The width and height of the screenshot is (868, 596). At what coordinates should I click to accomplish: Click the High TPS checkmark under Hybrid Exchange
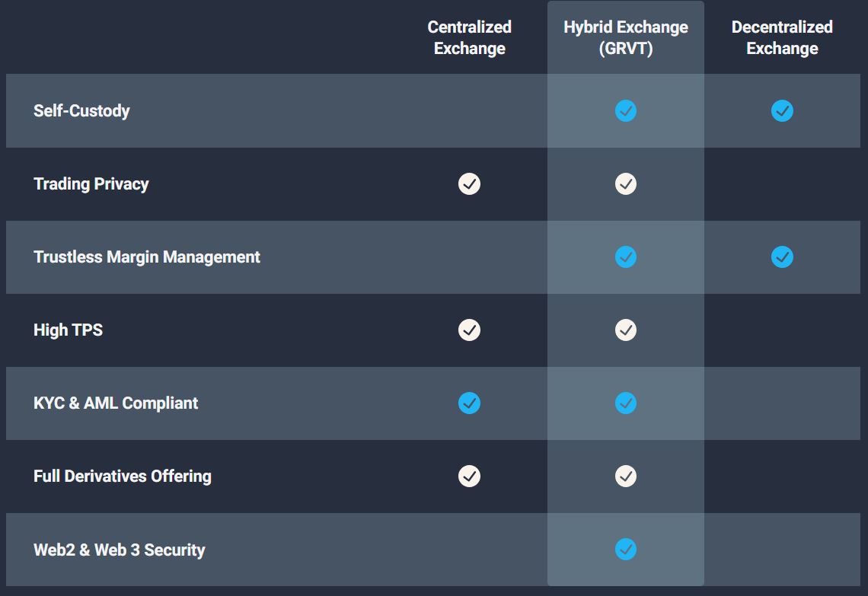click(626, 330)
